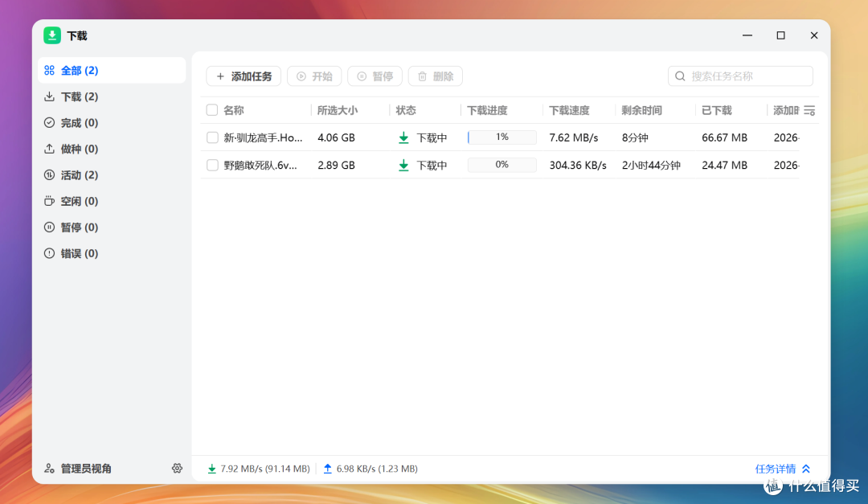The image size is (868, 504).
Task: Click the 开始 button
Action: click(x=314, y=76)
